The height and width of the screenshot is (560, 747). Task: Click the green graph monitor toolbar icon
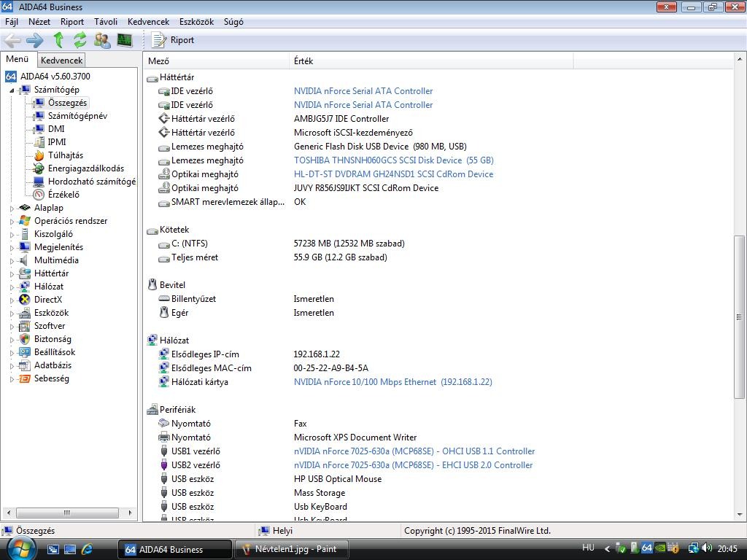coord(124,40)
